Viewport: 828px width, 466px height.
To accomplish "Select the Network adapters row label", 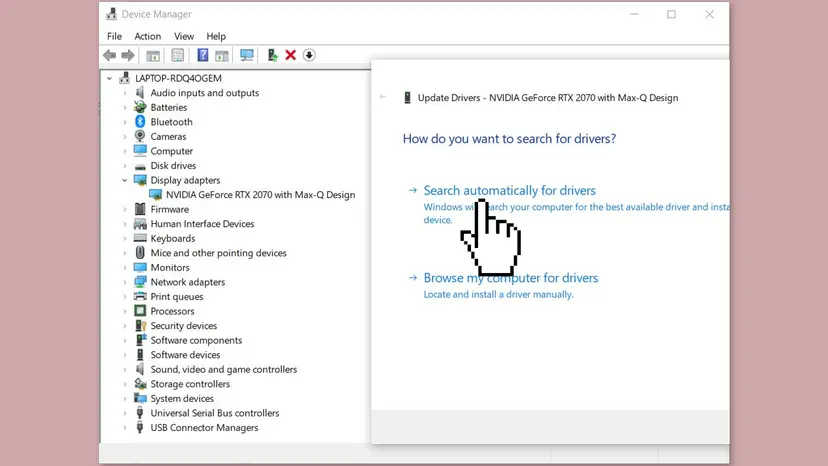I will tap(187, 282).
